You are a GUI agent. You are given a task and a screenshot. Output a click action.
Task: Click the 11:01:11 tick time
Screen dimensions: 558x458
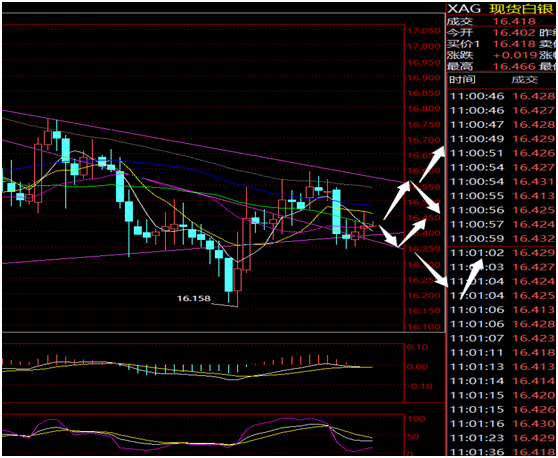[477, 352]
